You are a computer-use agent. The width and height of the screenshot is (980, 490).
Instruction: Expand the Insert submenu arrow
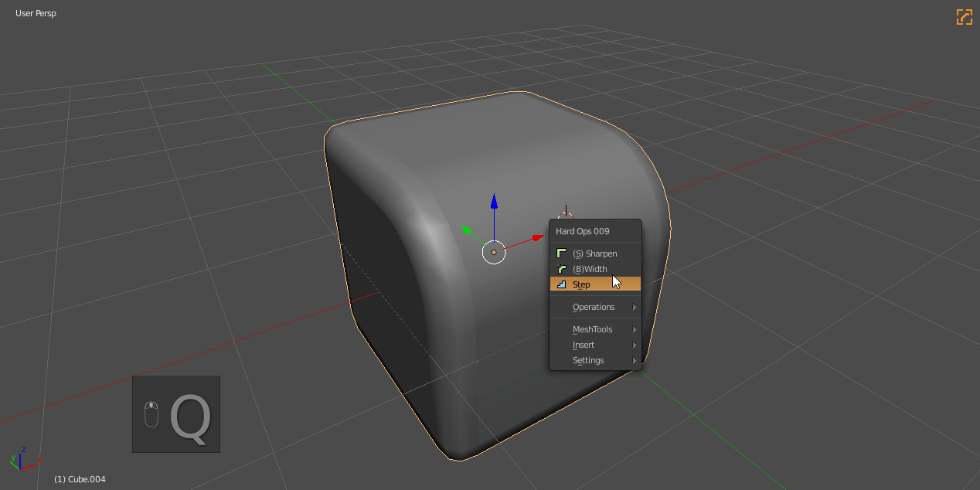[x=635, y=345]
